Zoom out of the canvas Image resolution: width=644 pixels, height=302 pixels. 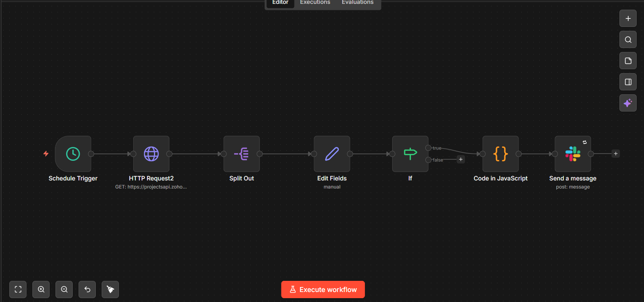[x=64, y=289]
